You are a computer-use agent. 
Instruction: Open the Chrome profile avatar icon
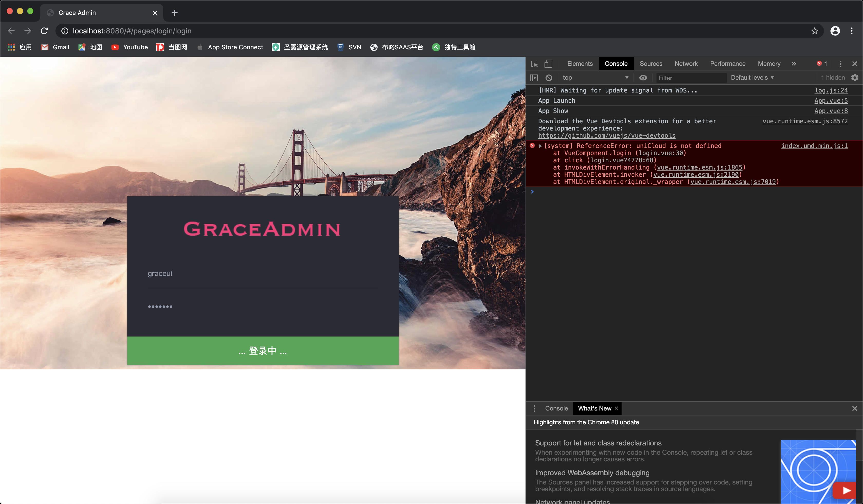click(835, 31)
